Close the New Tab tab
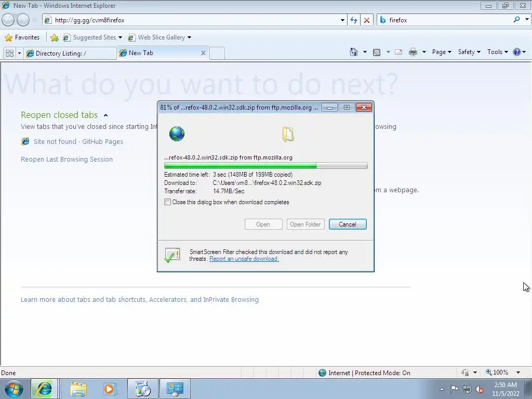The image size is (532, 399). pyautogui.click(x=203, y=53)
